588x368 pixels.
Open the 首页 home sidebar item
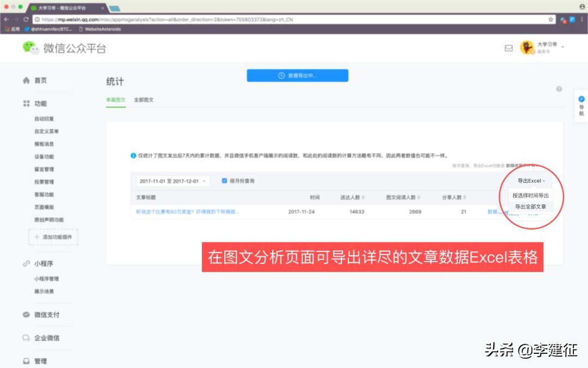tap(41, 80)
